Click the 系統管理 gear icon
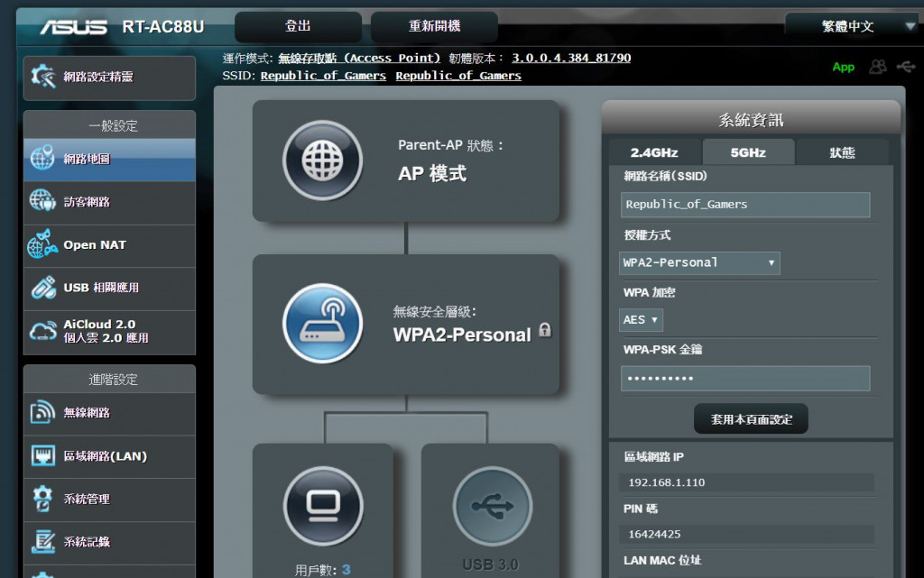 point(43,499)
